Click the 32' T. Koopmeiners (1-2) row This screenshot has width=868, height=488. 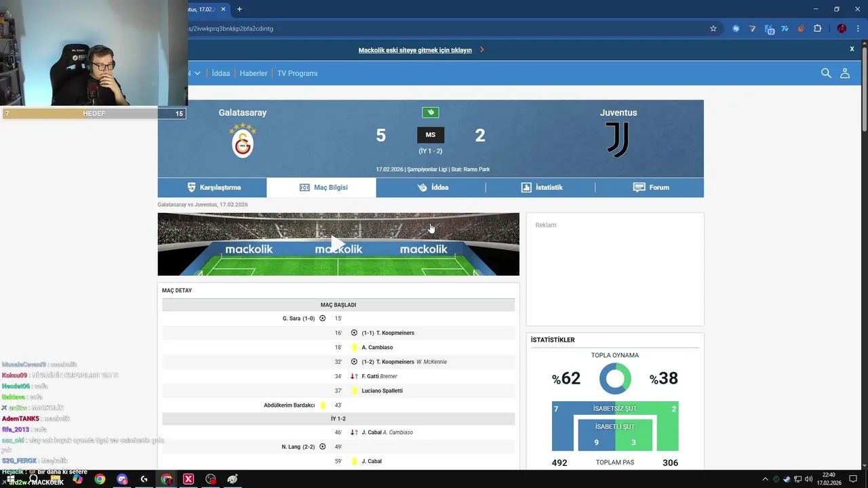click(x=338, y=362)
